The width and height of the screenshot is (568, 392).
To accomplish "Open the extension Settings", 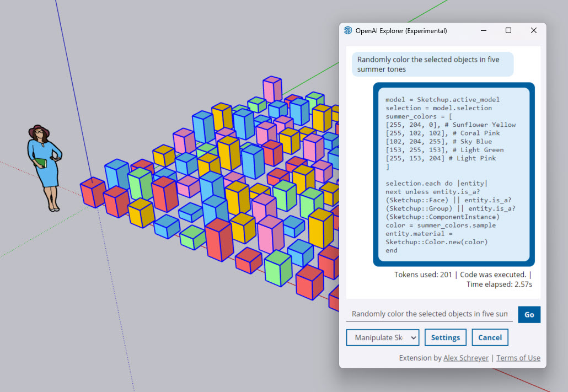I will (445, 337).
